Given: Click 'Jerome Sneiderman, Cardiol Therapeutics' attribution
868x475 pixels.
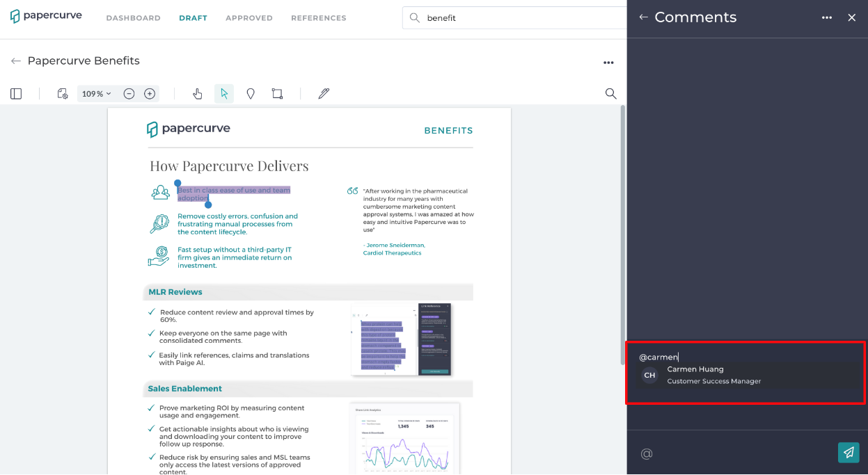Looking at the screenshot, I should (x=394, y=249).
